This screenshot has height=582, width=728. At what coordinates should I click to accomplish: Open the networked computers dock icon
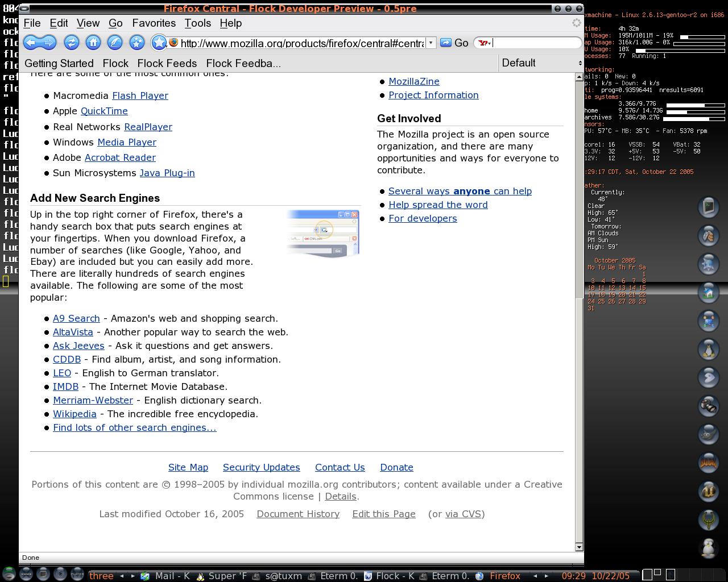pos(709,321)
